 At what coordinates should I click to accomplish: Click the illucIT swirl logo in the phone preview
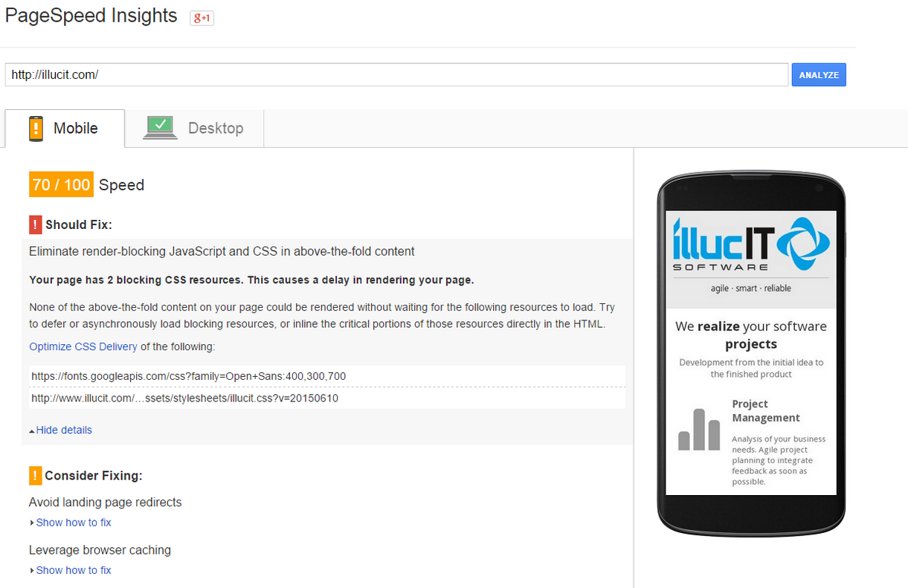[x=799, y=243]
